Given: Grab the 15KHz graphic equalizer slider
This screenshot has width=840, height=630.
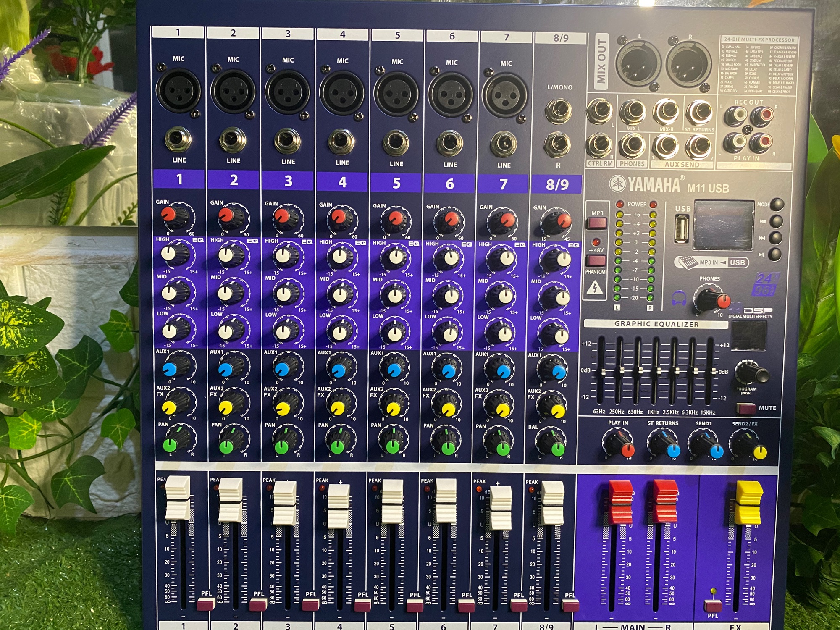Looking at the screenshot, I should (x=713, y=372).
